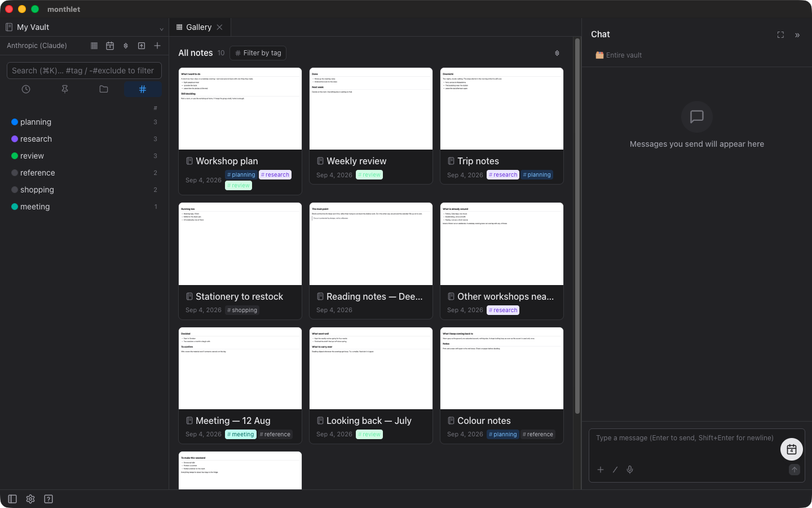Screen dimensions: 812x508
Task: Click the Colour notes title text
Action: point(484,421)
